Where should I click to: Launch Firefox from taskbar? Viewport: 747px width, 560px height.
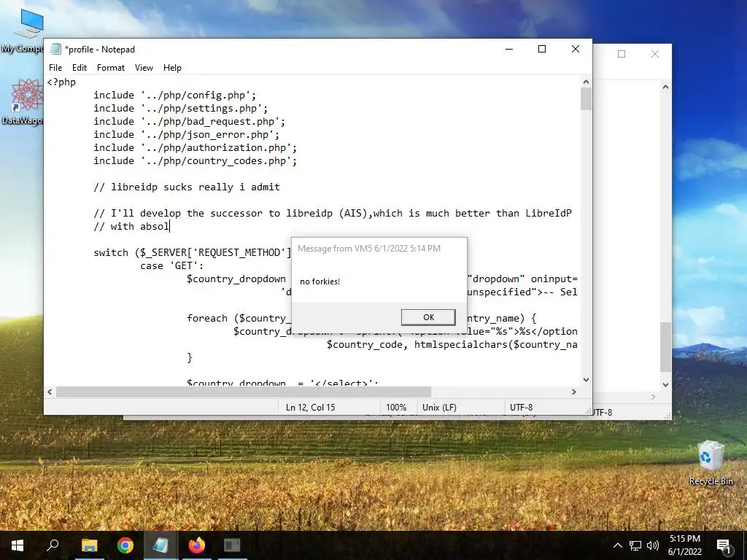196,545
